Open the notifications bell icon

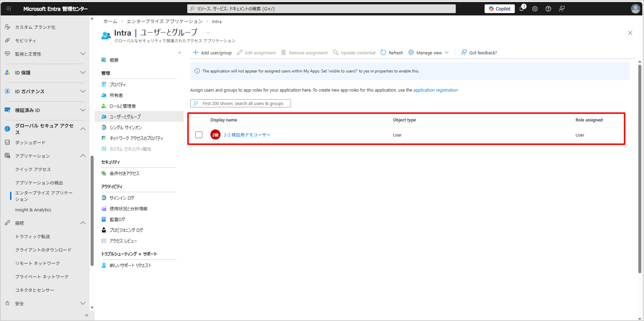point(521,9)
